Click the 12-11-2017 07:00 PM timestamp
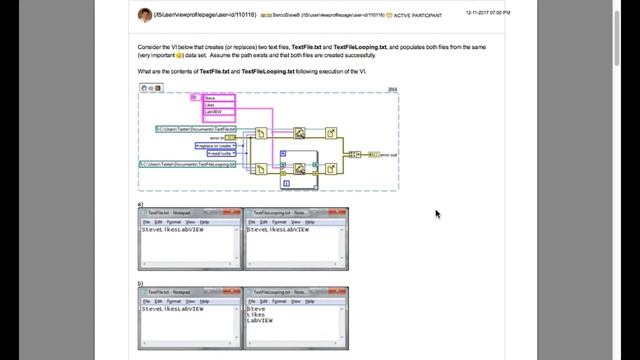Screen dimensions: 640x360 coord(488,13)
